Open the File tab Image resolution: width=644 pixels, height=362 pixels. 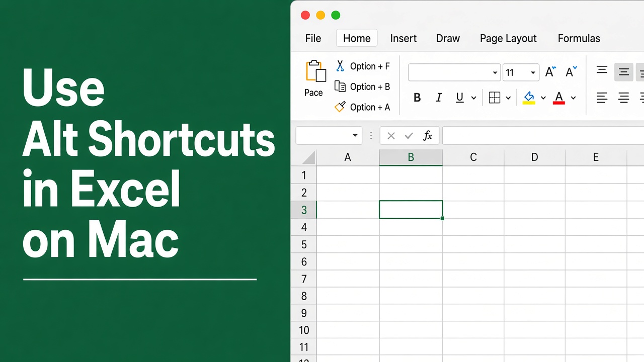(313, 38)
